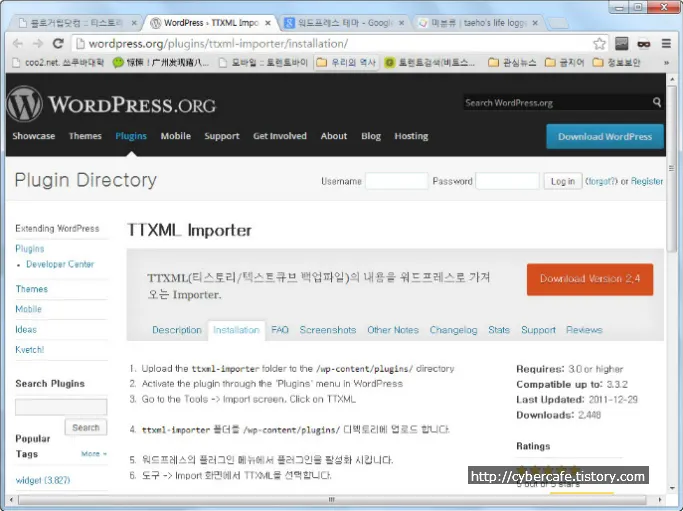
Task: Open the 정보보안 bookmark folder
Action: click(617, 63)
